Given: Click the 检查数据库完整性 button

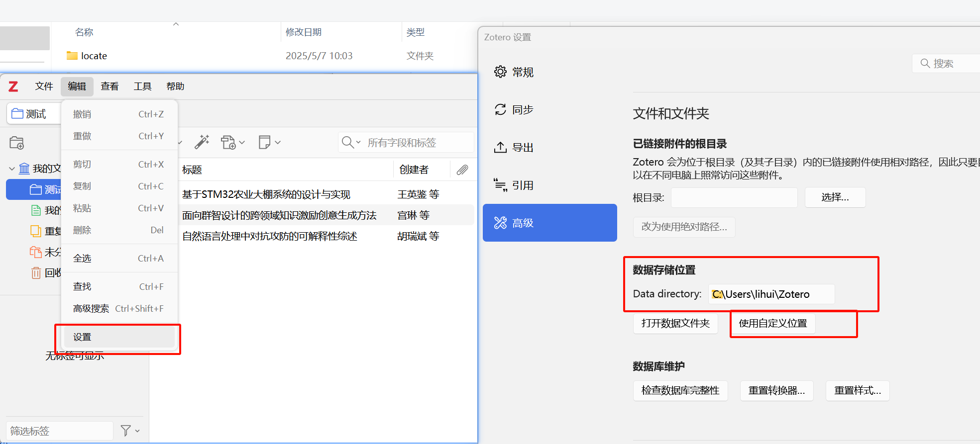Looking at the screenshot, I should (680, 391).
